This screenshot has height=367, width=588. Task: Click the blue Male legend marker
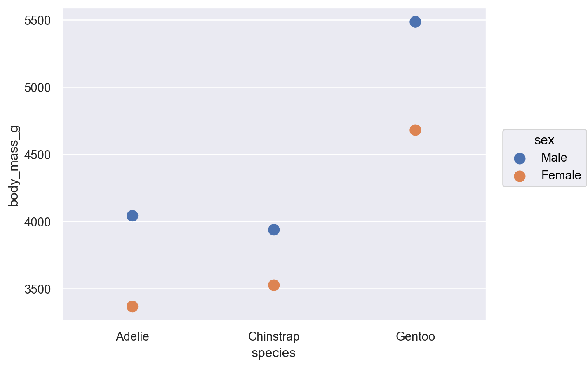tap(520, 158)
